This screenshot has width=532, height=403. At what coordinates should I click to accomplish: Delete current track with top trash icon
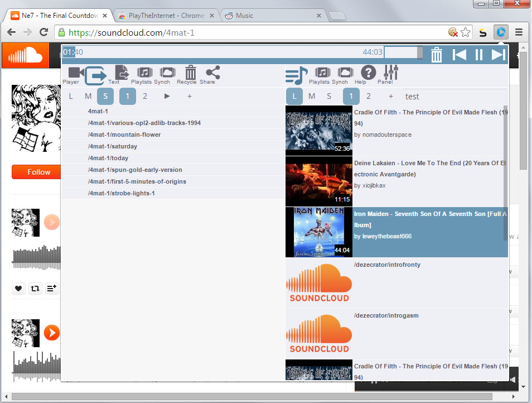(436, 55)
